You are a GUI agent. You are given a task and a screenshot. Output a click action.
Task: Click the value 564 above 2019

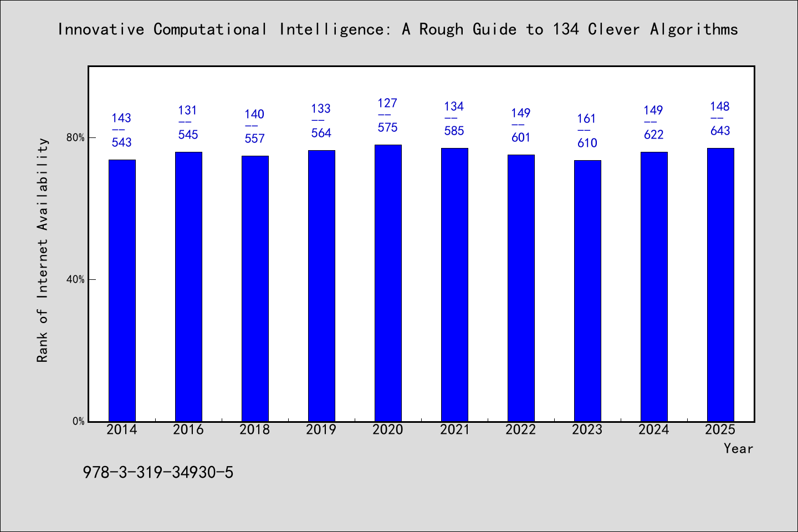click(321, 133)
